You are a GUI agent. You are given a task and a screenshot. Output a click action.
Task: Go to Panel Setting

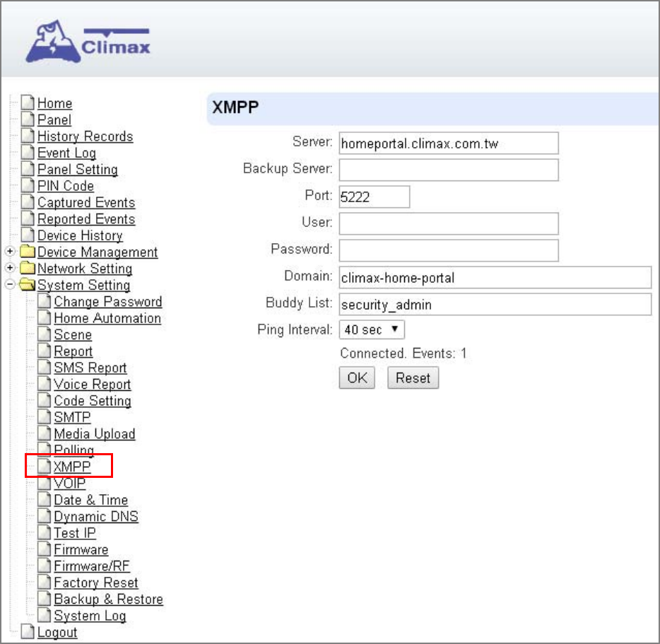78,170
